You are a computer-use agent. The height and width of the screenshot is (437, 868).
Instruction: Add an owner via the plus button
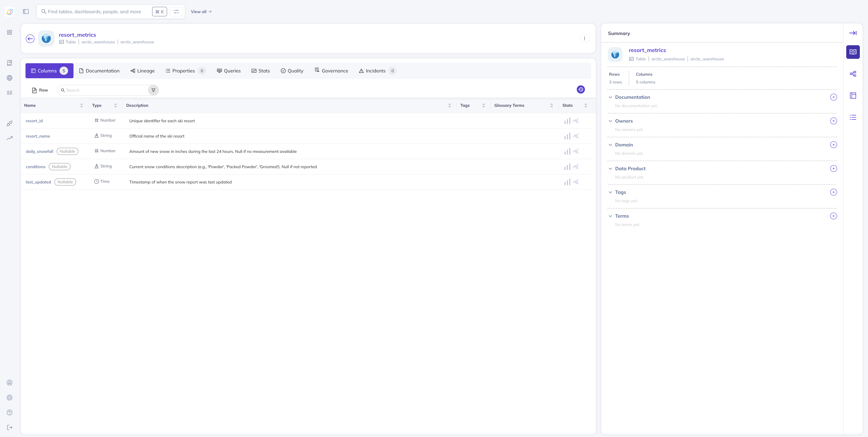pos(834,121)
